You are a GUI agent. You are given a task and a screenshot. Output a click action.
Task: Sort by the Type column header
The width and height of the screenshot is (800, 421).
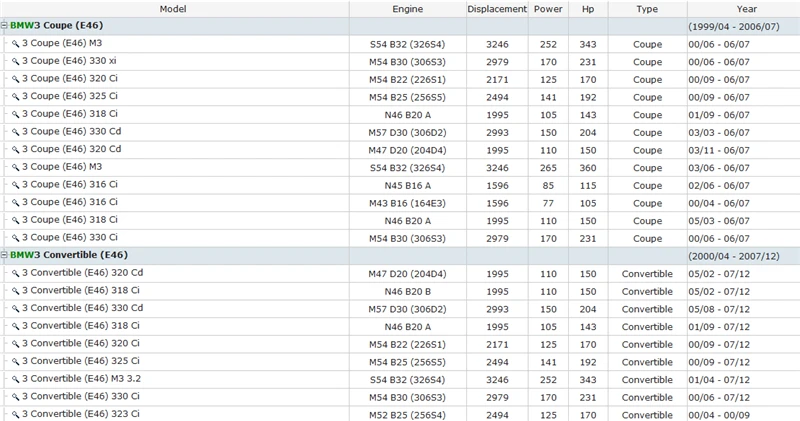647,9
